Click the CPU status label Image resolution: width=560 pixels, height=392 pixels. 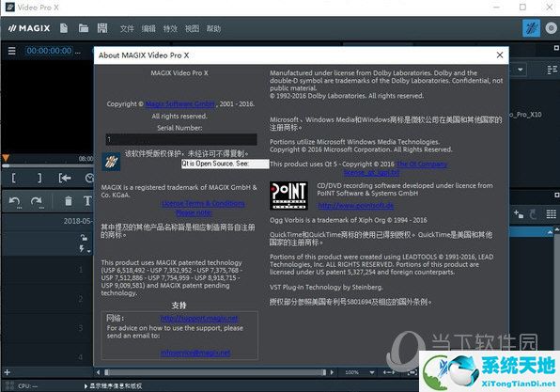click(27, 386)
